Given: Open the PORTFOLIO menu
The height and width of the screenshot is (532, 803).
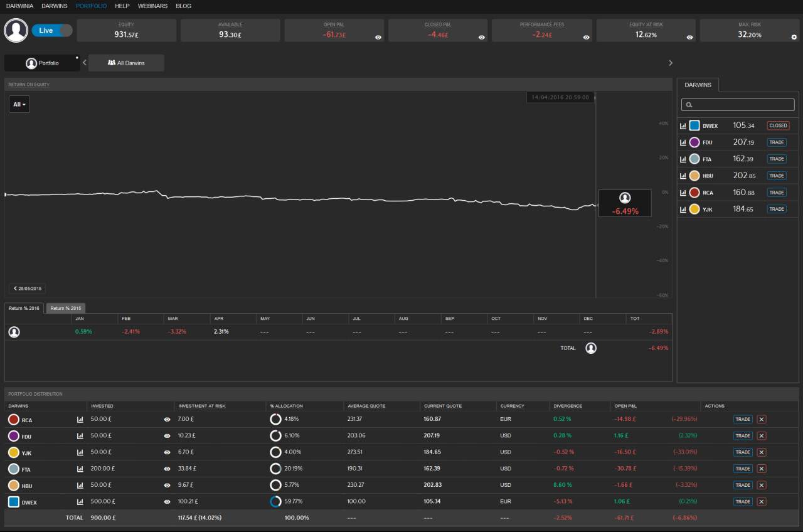Looking at the screenshot, I should 91,6.
